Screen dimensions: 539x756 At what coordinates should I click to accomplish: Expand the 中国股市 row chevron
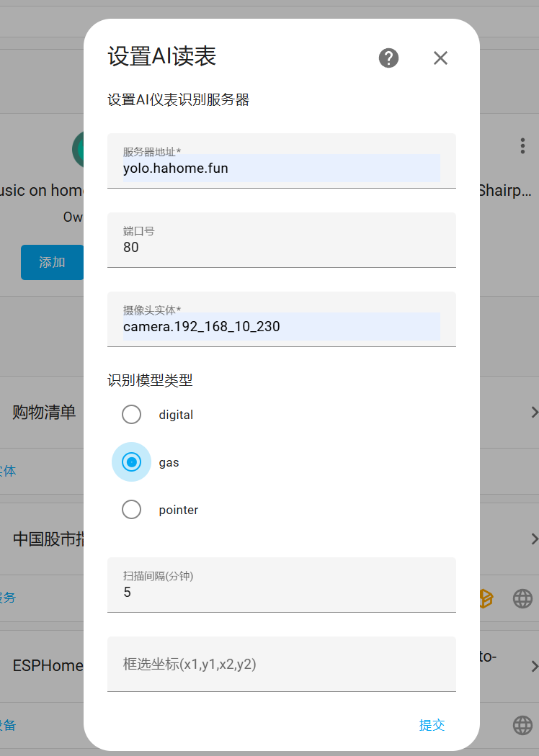tap(534, 539)
